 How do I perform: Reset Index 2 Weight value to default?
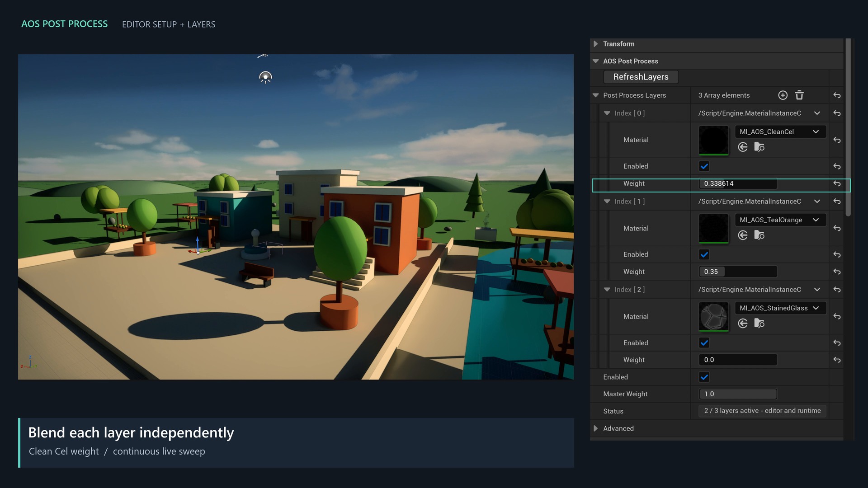point(837,360)
